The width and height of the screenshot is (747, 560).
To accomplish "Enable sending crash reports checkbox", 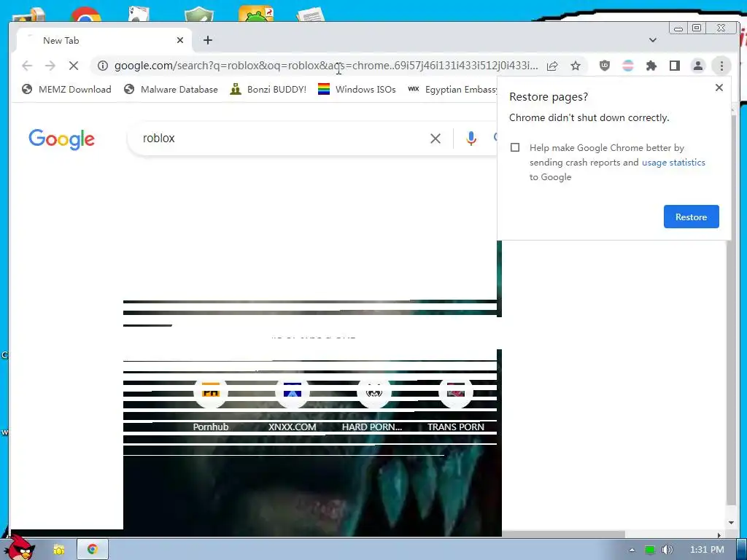I will pyautogui.click(x=515, y=147).
